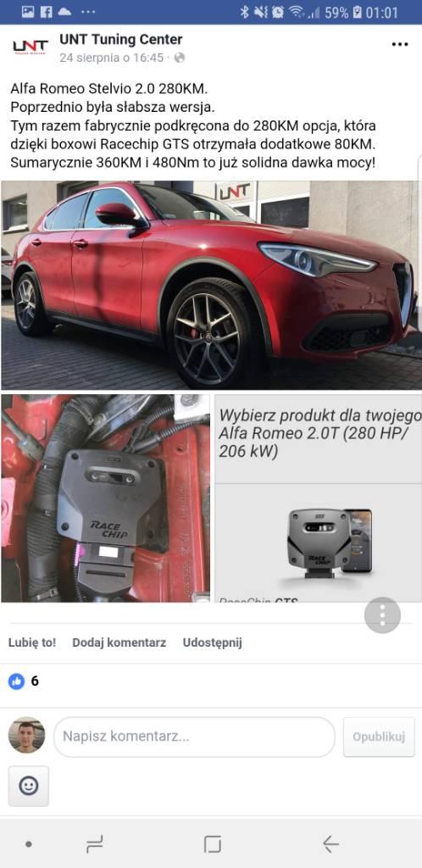Tap the Opublikuj publish button
422x868 pixels.
point(379,737)
